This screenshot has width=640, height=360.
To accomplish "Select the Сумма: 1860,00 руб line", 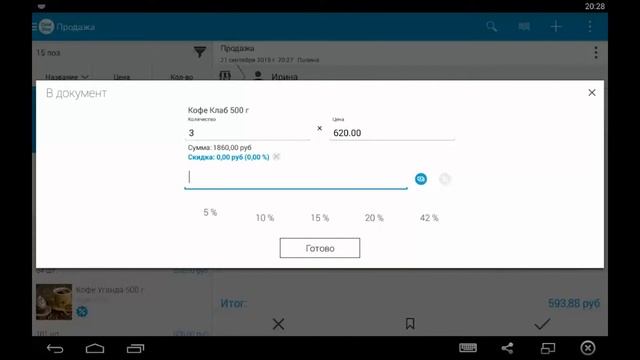I will pos(220,148).
